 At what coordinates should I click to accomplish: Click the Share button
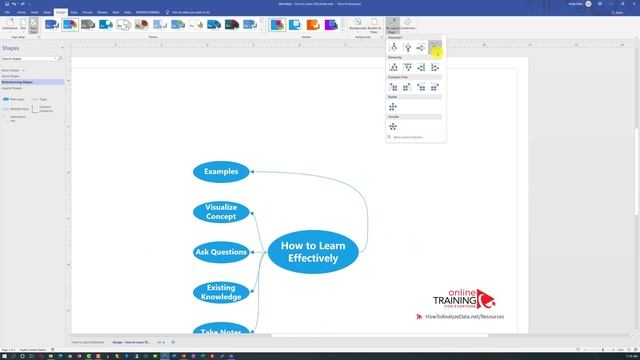click(x=618, y=13)
